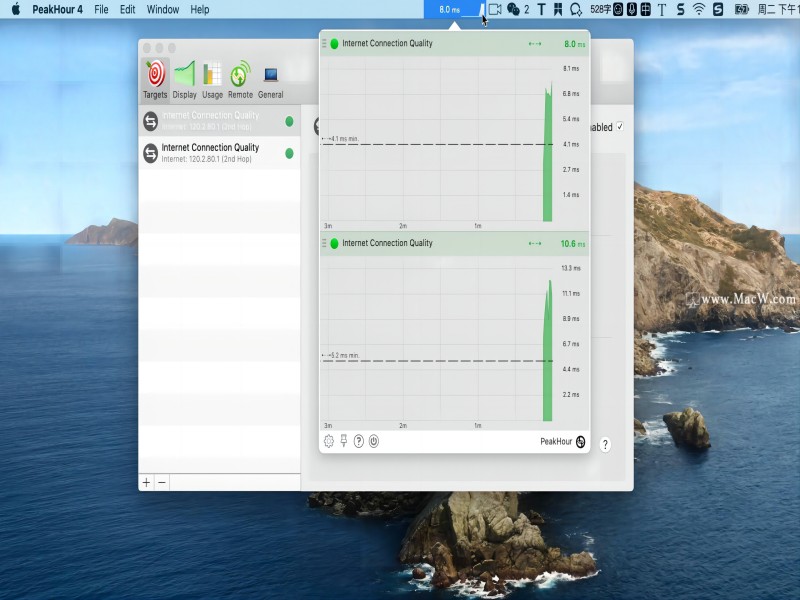The width and height of the screenshot is (800, 600).
Task: Open the Window menu
Action: coord(163,9)
